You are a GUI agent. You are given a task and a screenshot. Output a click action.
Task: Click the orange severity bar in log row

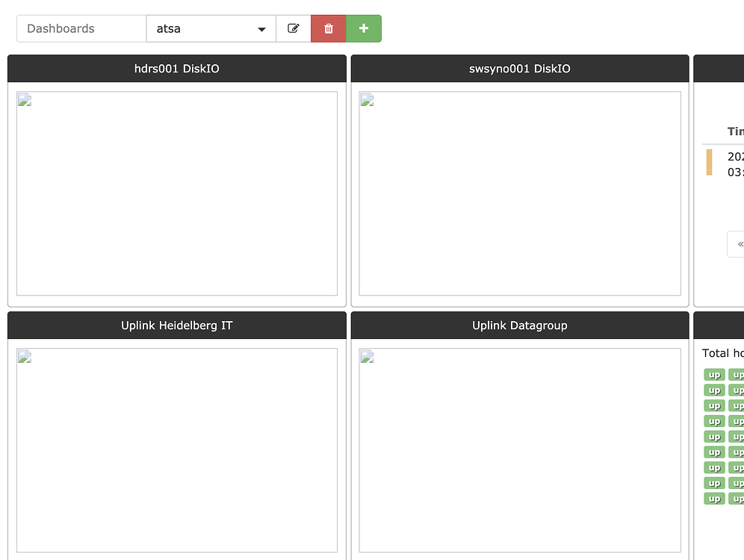710,163
